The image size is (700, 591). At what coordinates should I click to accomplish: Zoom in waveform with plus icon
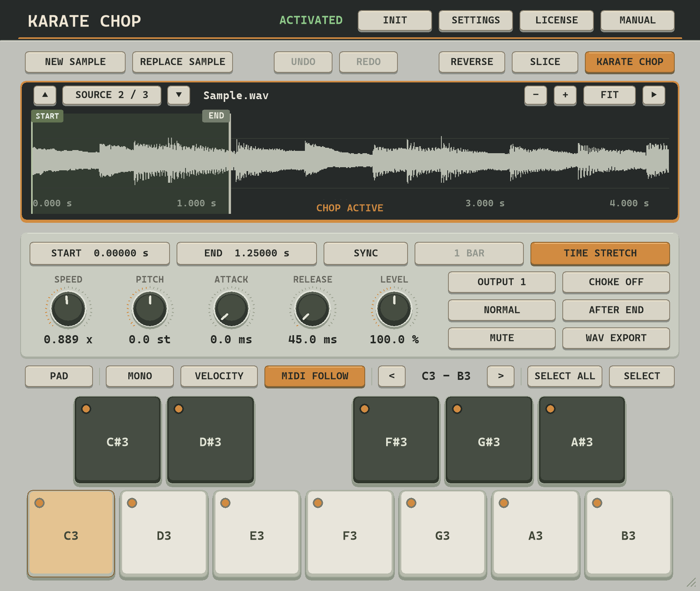(x=565, y=95)
